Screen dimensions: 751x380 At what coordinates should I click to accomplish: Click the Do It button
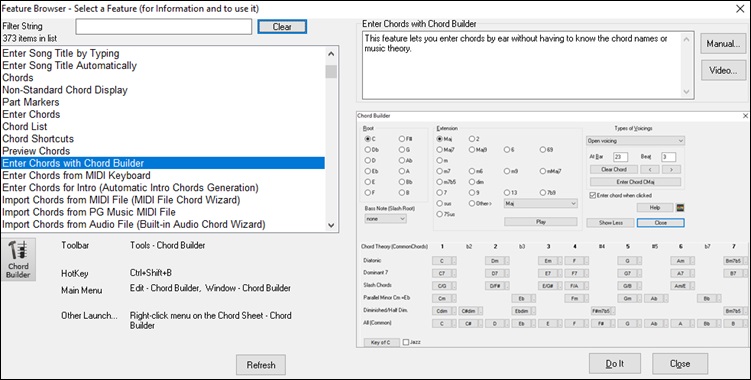[614, 364]
